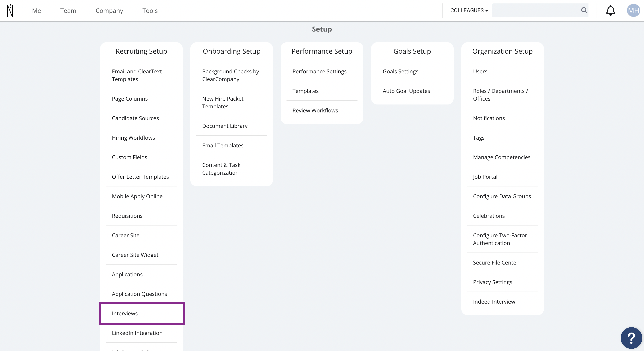Open the help question mark button
The image size is (644, 351).
(x=631, y=338)
